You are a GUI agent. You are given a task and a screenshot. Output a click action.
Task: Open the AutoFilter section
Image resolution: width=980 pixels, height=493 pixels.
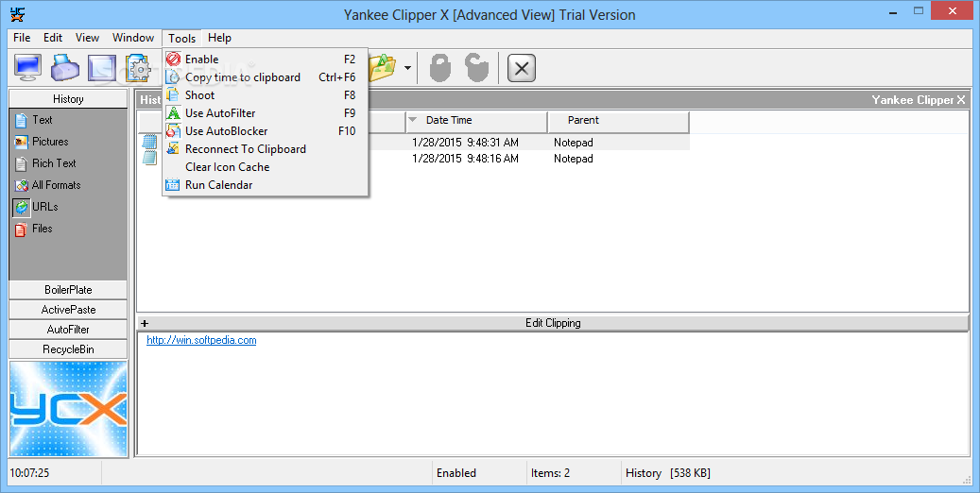68,330
